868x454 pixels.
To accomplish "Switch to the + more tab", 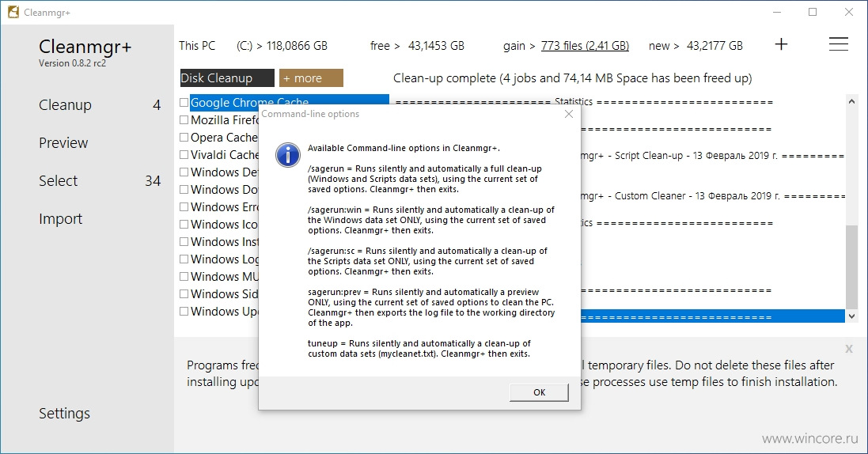I will click(311, 78).
